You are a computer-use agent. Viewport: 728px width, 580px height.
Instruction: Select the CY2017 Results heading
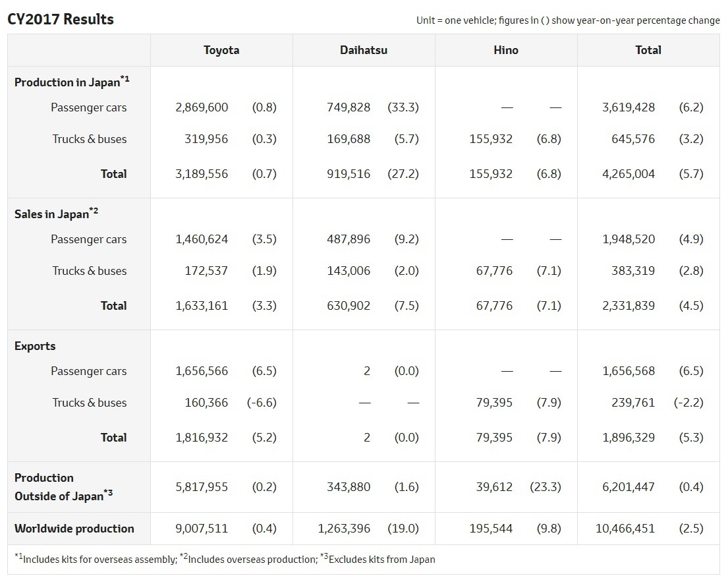pos(61,20)
